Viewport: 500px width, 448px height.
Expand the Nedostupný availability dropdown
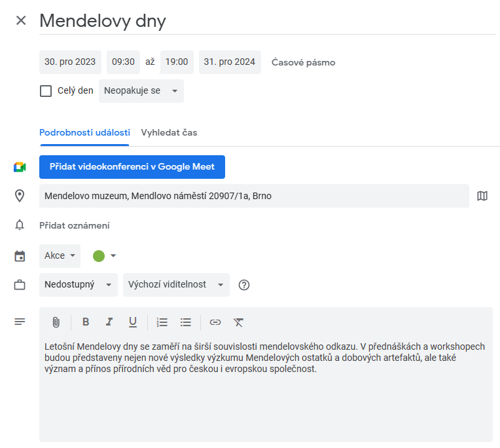pyautogui.click(x=79, y=285)
